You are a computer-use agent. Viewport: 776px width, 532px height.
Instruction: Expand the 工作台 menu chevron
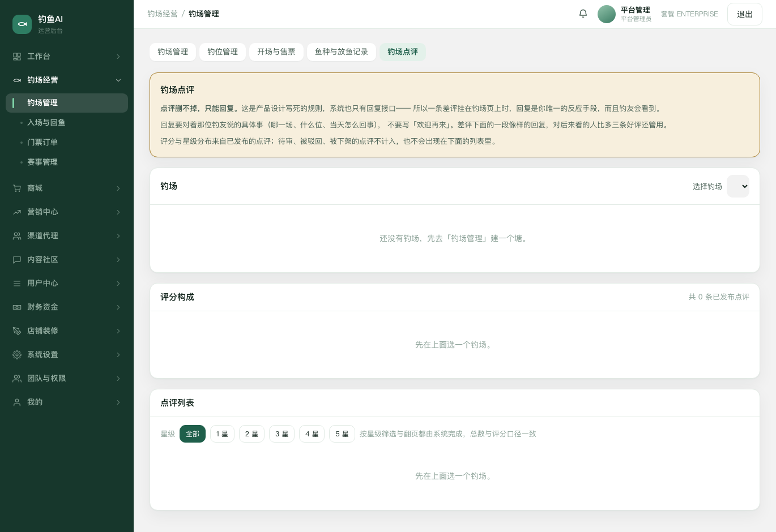pyautogui.click(x=118, y=57)
